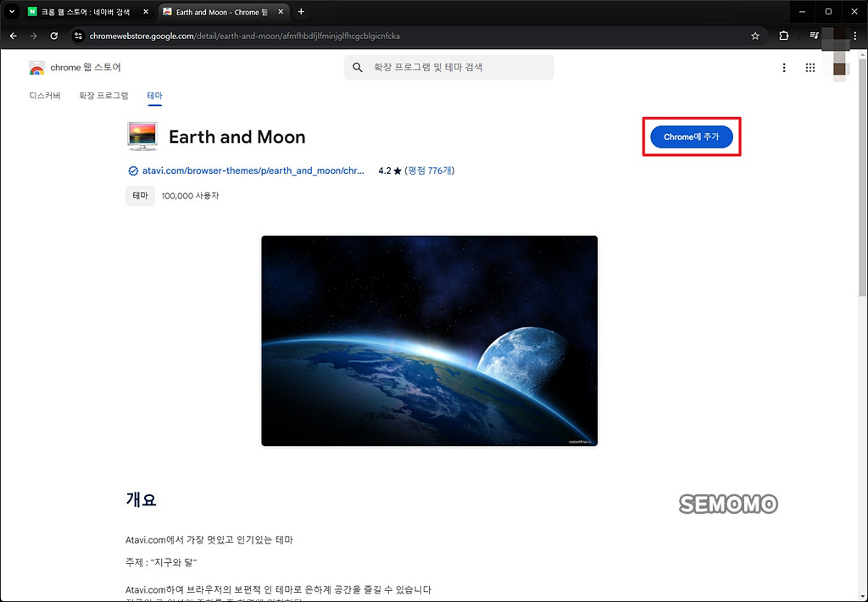The width and height of the screenshot is (868, 602).
Task: Click the verified publisher badge icon
Action: [133, 171]
